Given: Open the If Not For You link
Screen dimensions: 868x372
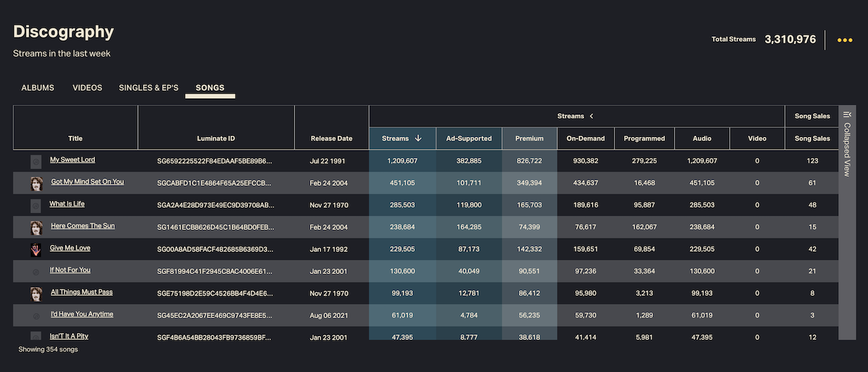Looking at the screenshot, I should point(70,270).
